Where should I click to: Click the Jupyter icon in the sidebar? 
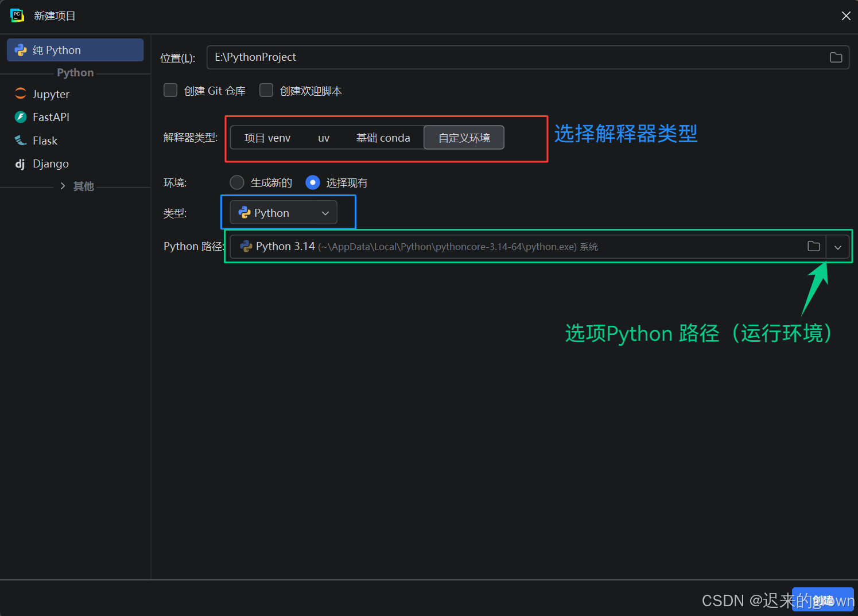(21, 93)
